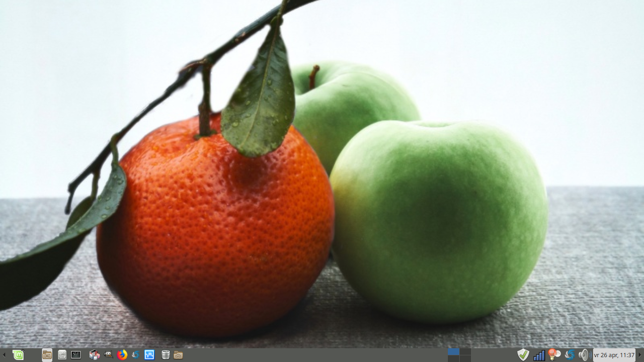Launch the terminal from the panel
Screen dimensions: 644x362
click(x=76, y=355)
